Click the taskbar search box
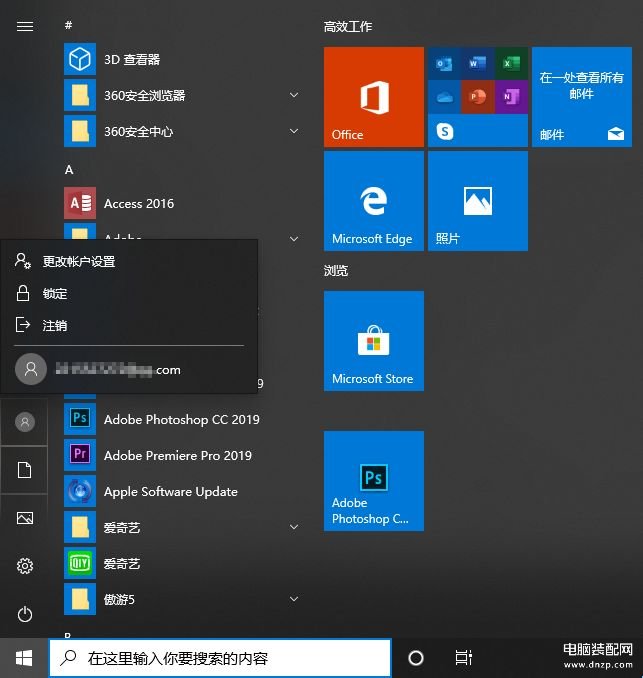The width and height of the screenshot is (643, 678). pyautogui.click(x=220, y=658)
